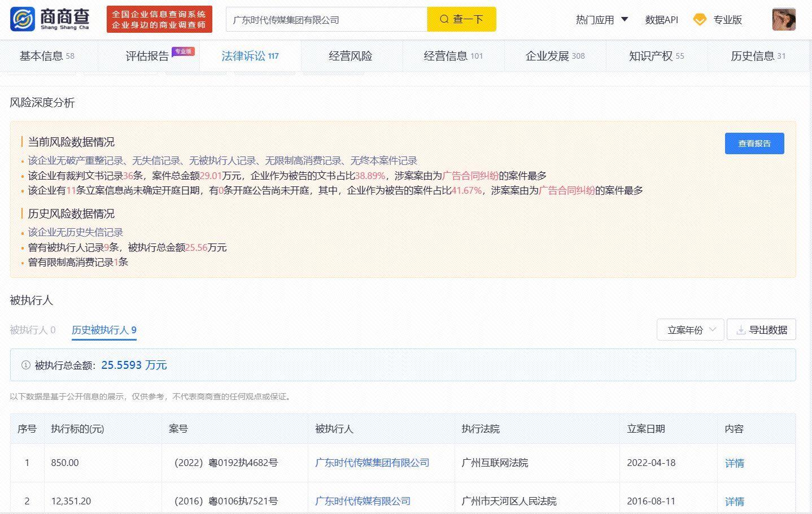
Task: Switch to the 知识产权 tab
Action: click(x=657, y=56)
